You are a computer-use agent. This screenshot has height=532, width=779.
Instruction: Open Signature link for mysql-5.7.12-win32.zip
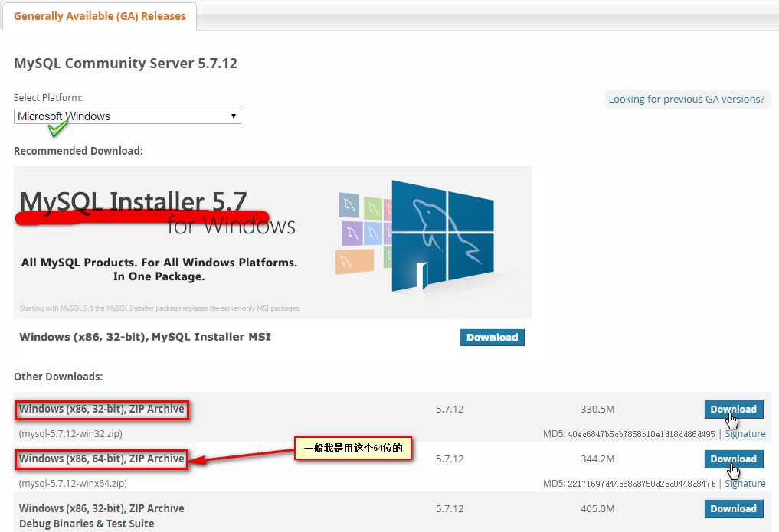tap(745, 434)
